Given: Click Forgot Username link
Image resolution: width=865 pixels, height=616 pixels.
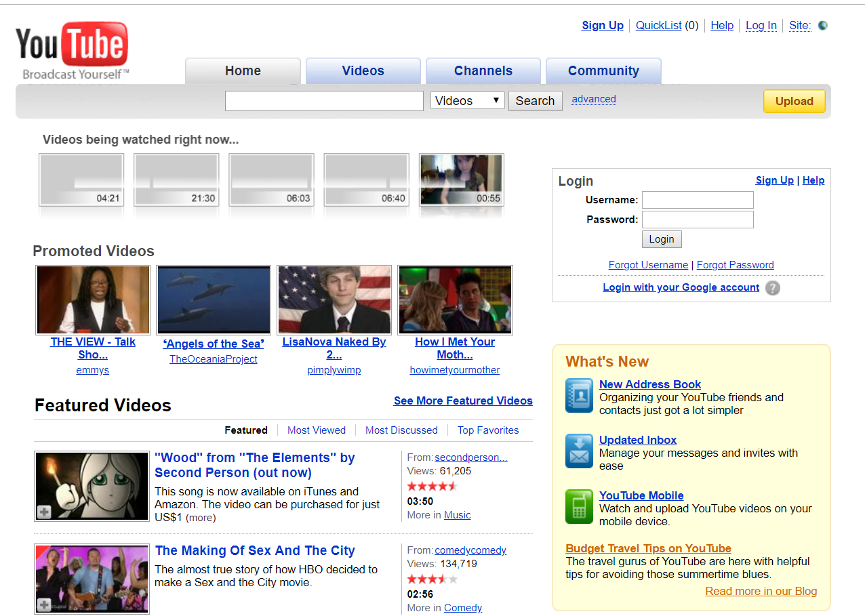Looking at the screenshot, I should point(648,265).
